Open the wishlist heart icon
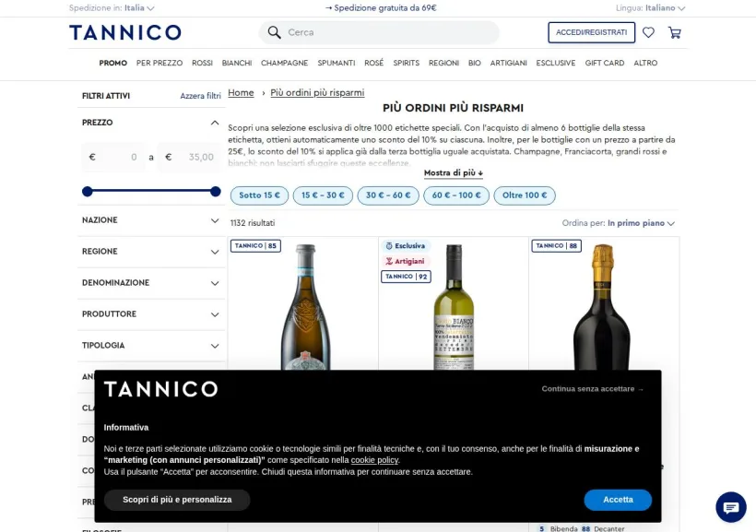 tap(648, 32)
